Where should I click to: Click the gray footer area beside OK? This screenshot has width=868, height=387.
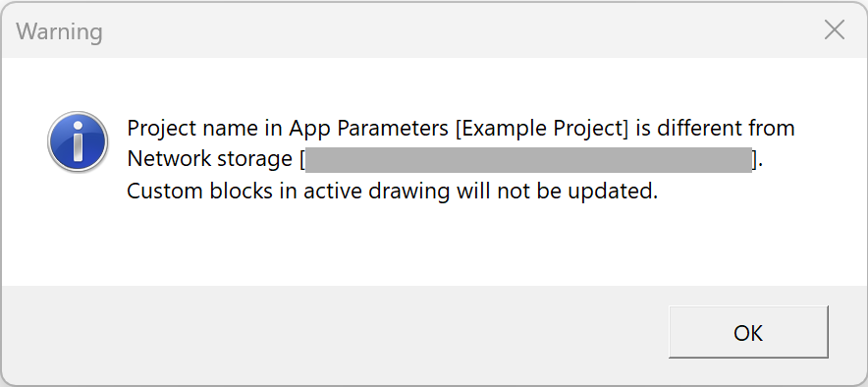click(332, 332)
